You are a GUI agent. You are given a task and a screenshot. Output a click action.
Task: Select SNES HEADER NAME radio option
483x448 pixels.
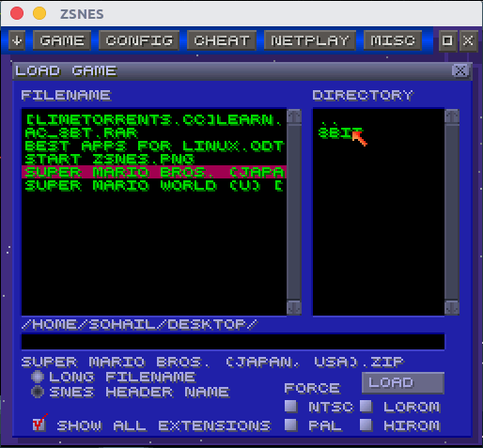click(x=38, y=392)
